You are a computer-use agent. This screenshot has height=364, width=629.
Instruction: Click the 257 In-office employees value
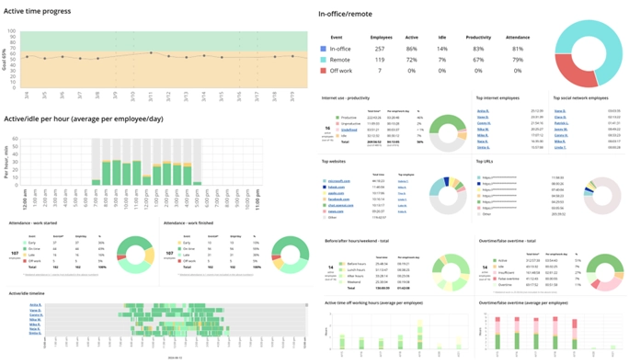tap(380, 49)
